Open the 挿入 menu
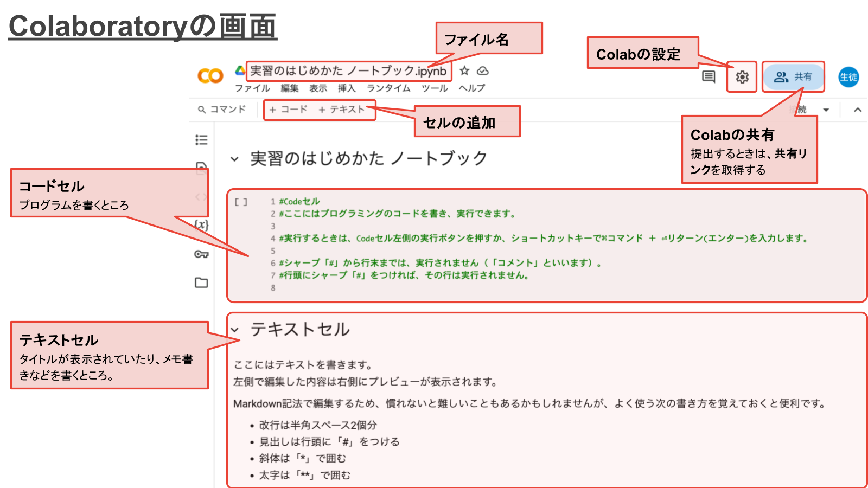This screenshot has height=488, width=868. (x=347, y=88)
